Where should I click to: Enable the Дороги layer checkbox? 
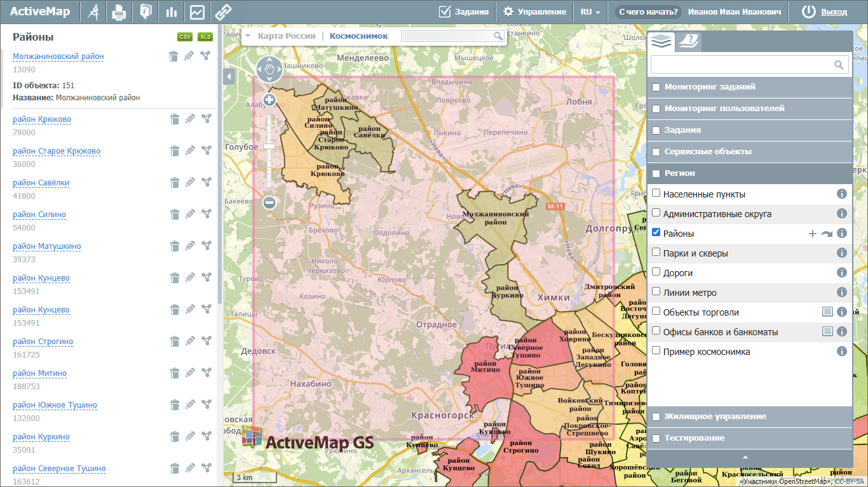point(656,272)
